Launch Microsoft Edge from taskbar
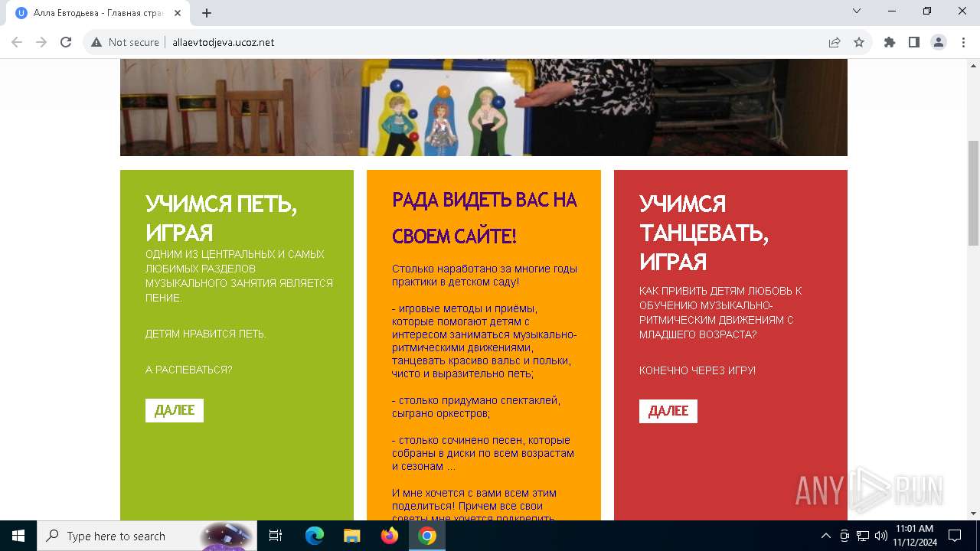980x551 pixels. click(x=315, y=536)
